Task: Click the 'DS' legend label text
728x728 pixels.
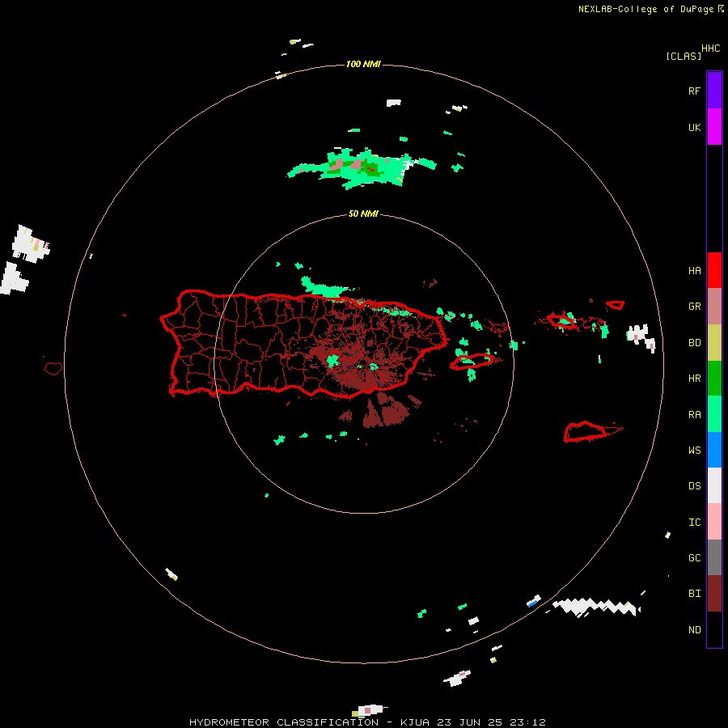Action: click(x=695, y=486)
